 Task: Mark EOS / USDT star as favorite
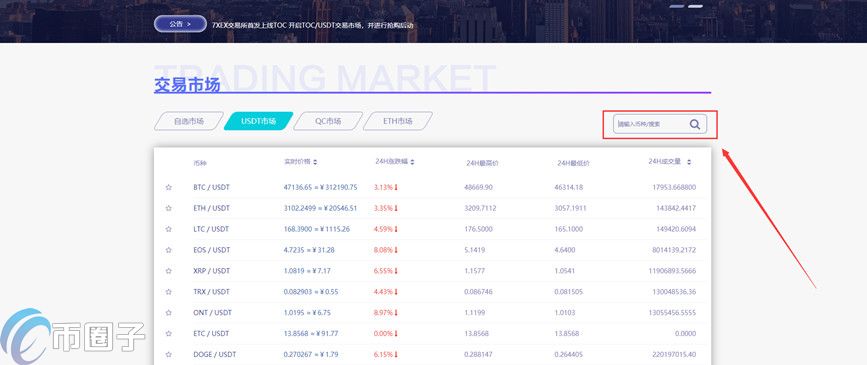(169, 250)
